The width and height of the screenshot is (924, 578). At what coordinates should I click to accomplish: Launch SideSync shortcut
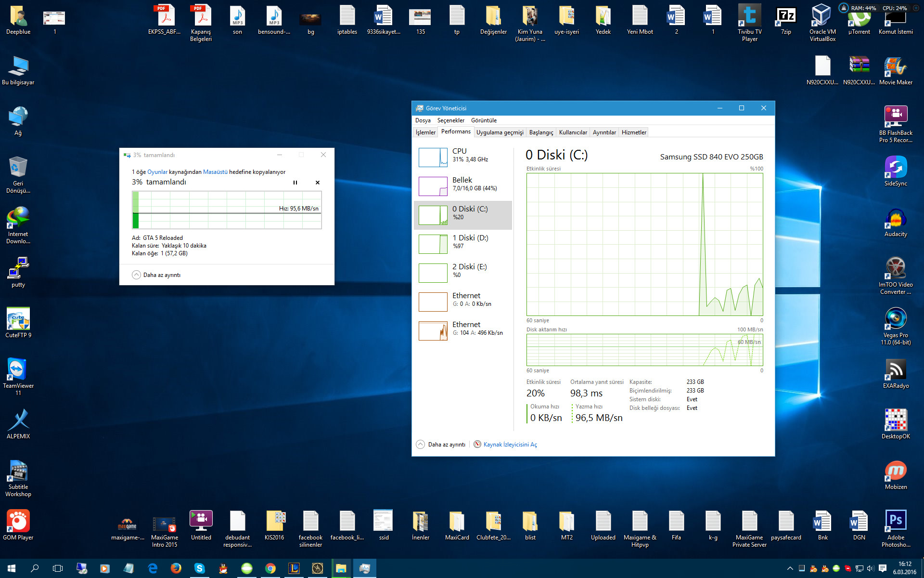pos(896,172)
